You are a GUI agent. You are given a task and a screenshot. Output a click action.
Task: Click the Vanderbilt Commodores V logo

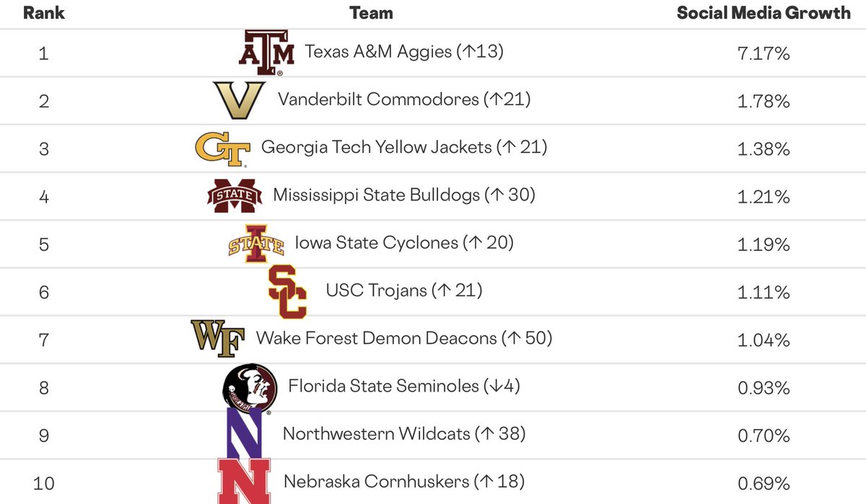pyautogui.click(x=240, y=100)
